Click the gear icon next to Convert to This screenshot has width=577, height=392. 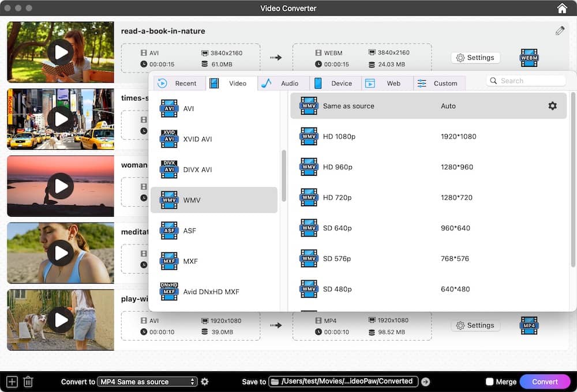click(x=205, y=382)
